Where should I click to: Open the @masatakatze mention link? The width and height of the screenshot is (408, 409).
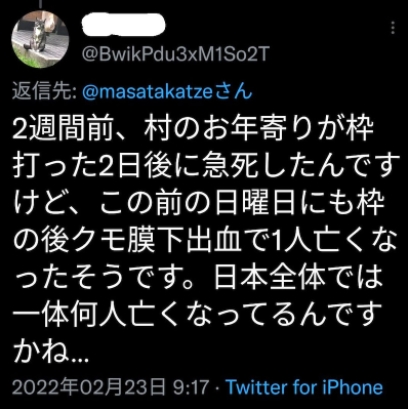(147, 93)
